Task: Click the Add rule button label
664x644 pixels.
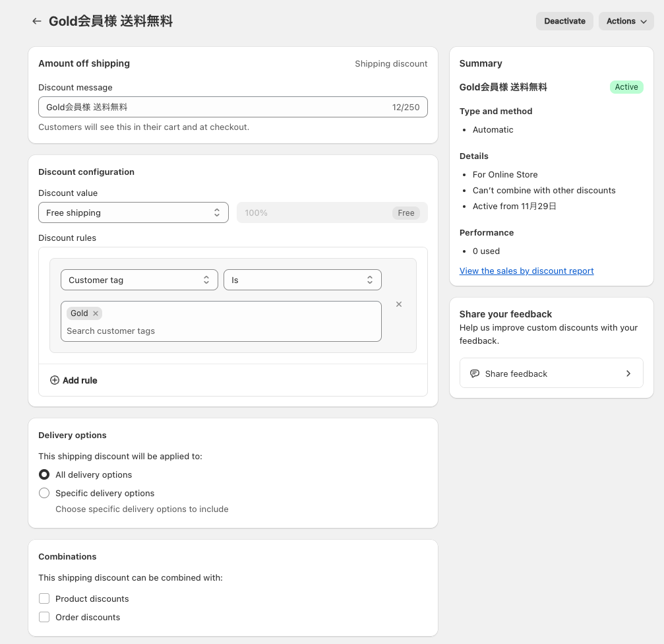Action: [x=80, y=380]
